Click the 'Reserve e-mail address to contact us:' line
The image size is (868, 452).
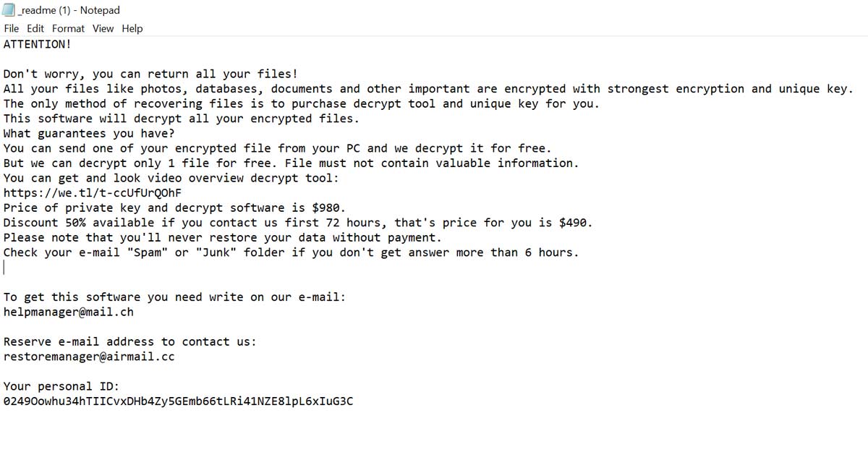click(x=130, y=342)
